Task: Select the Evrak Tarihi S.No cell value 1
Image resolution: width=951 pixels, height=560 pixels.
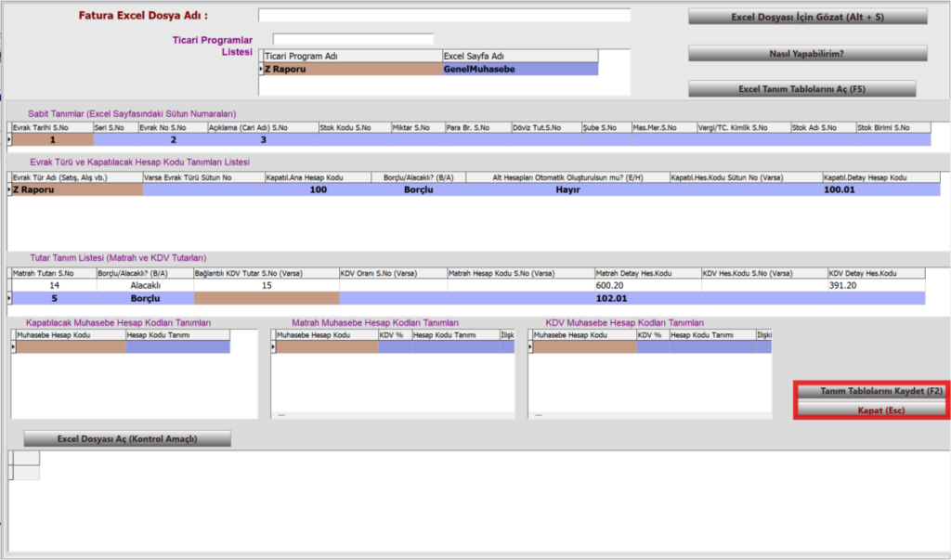Action: point(53,139)
